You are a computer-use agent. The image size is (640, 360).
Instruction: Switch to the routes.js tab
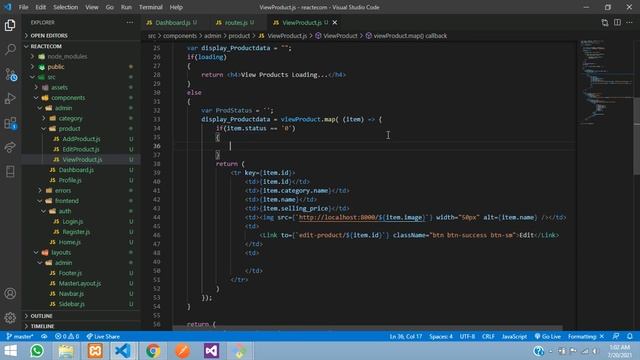[235, 22]
